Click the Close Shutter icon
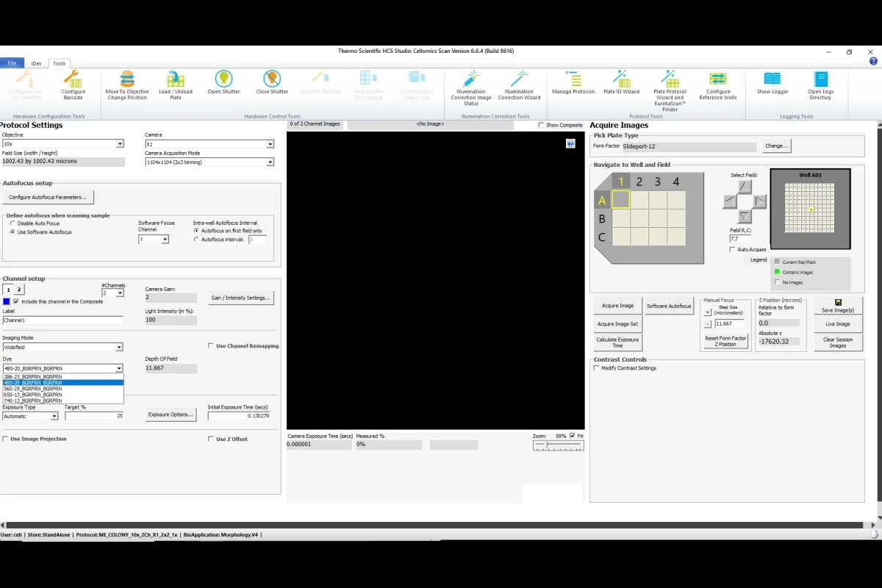 click(272, 79)
